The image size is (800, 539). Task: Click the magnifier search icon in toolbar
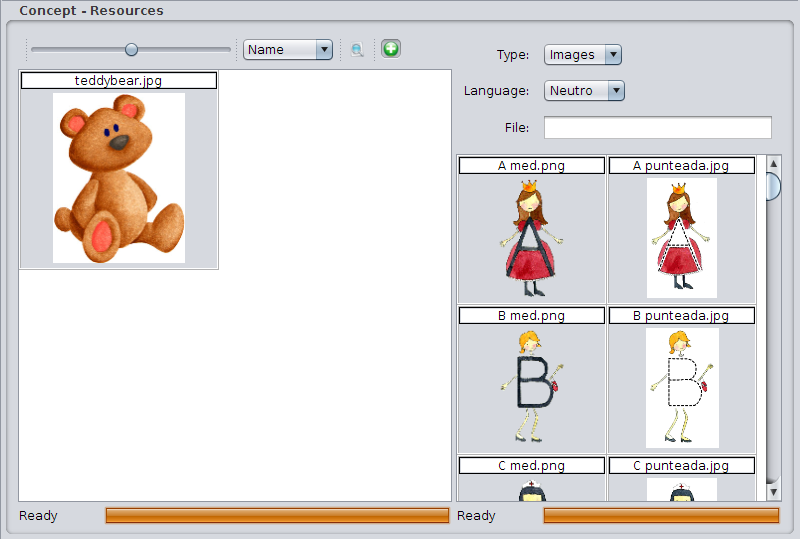[x=357, y=50]
